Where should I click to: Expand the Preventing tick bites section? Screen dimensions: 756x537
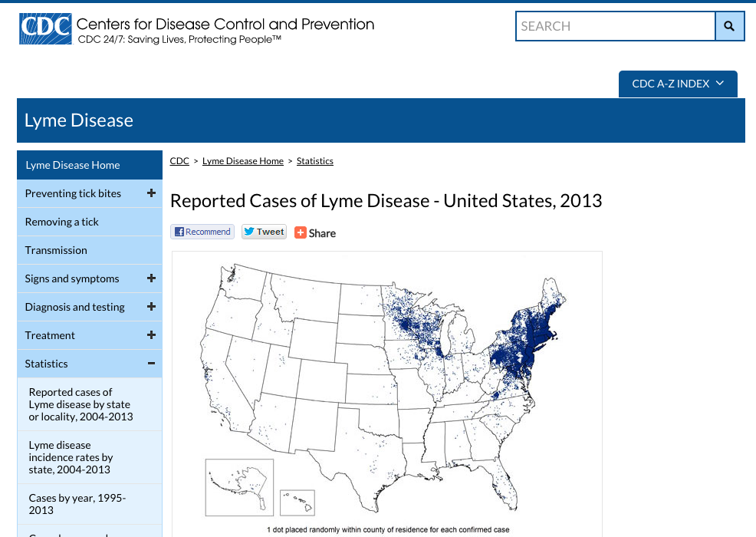(x=151, y=193)
